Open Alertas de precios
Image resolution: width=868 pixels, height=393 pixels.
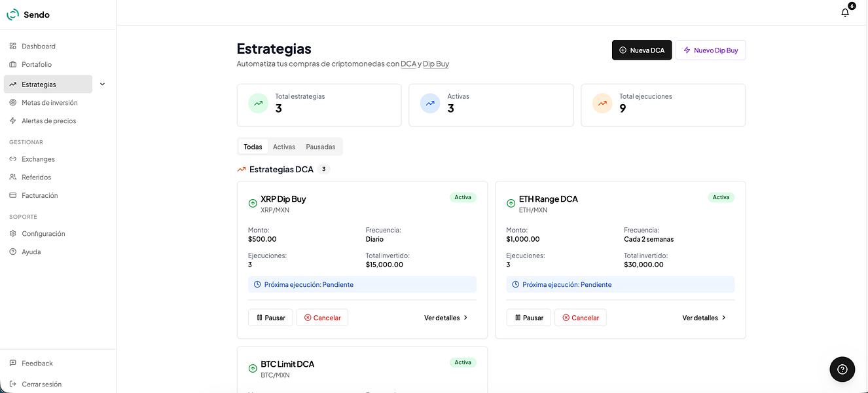[x=48, y=121]
